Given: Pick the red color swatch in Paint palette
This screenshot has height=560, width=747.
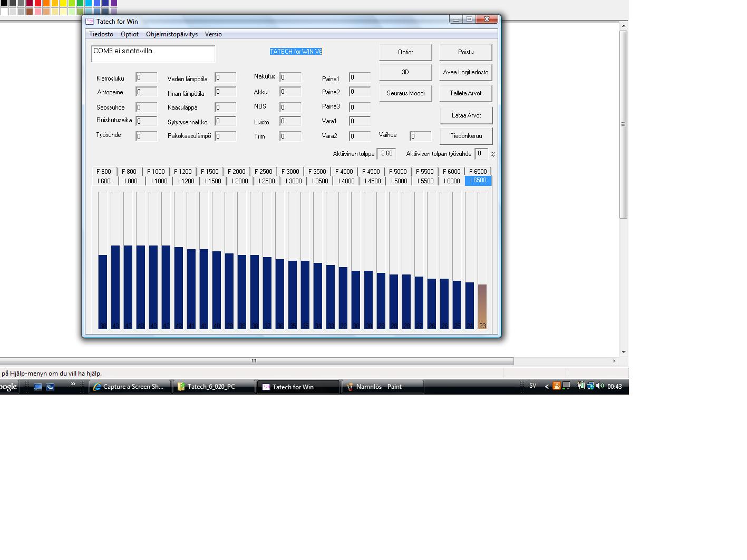Looking at the screenshot, I should pyautogui.click(x=38, y=3).
